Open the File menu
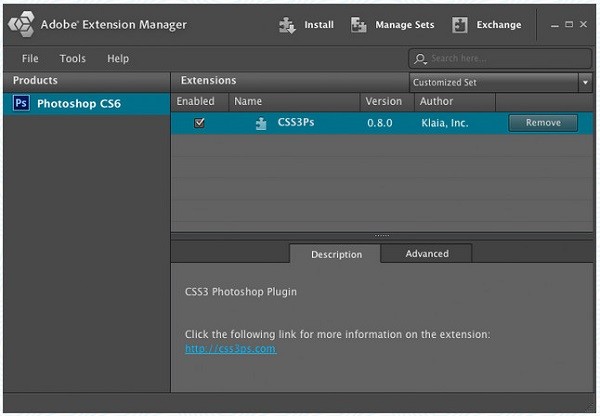600x416 pixels. click(30, 59)
